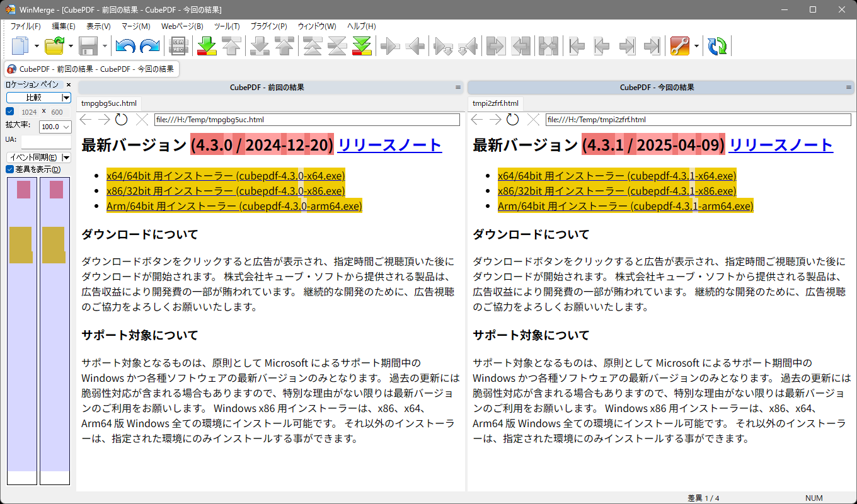
Task: Open the left pane header menu icon
Action: click(458, 88)
